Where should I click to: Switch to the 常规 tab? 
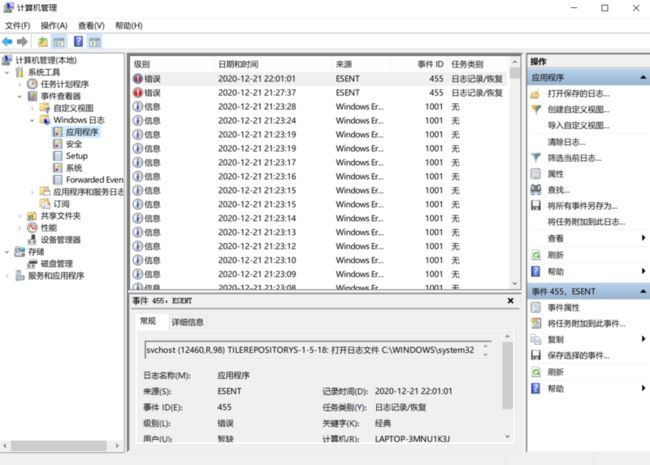[x=148, y=321]
